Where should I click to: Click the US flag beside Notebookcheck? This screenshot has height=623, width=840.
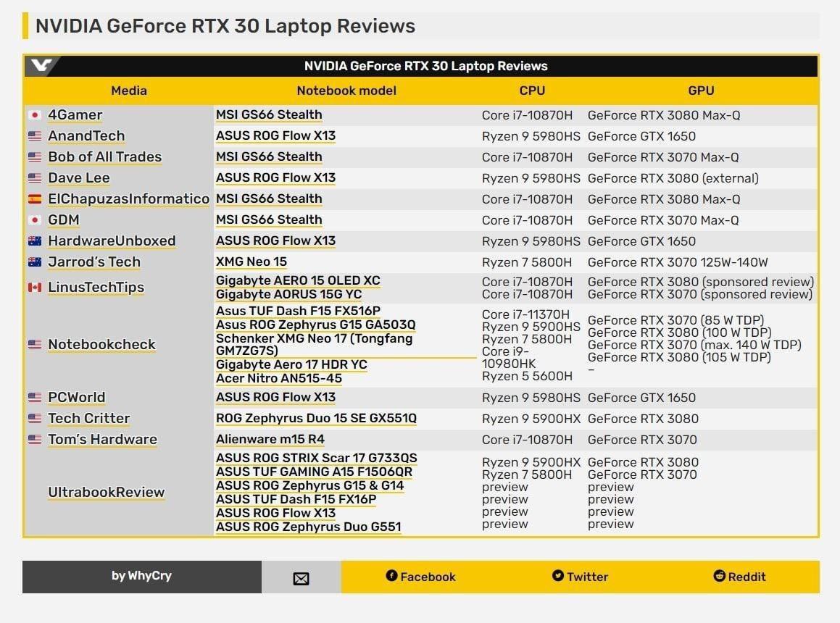point(35,344)
